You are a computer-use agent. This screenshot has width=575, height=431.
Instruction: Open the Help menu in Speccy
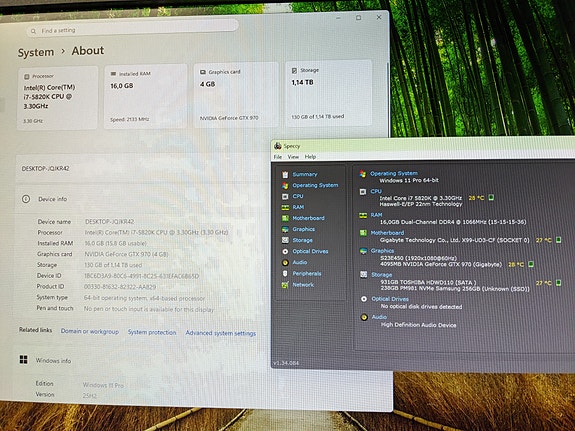coord(310,157)
